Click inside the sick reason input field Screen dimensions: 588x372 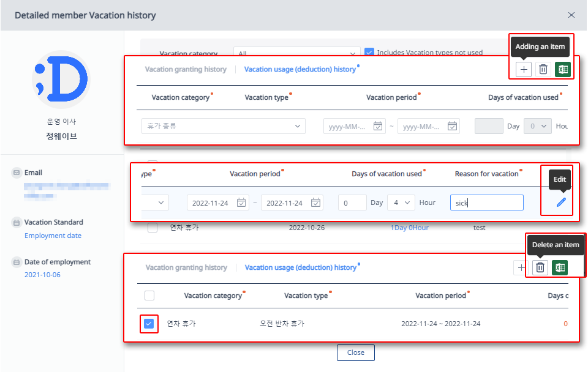coord(486,202)
